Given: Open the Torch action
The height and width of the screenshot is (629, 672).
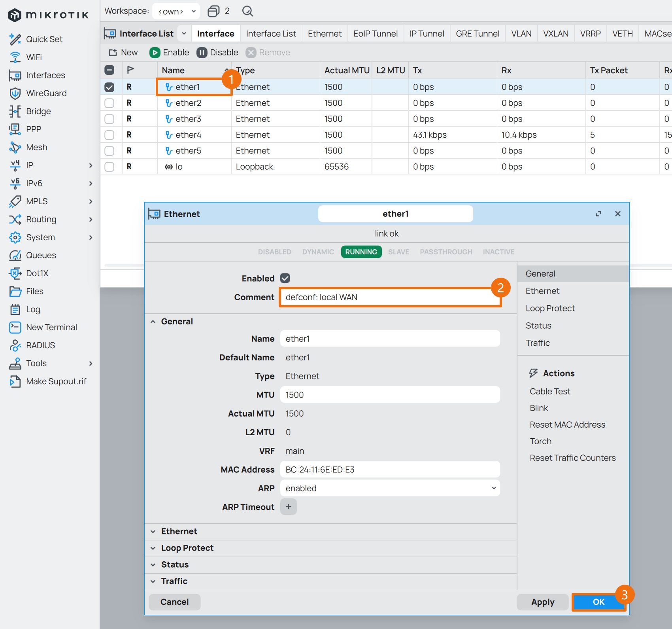Looking at the screenshot, I should (540, 441).
